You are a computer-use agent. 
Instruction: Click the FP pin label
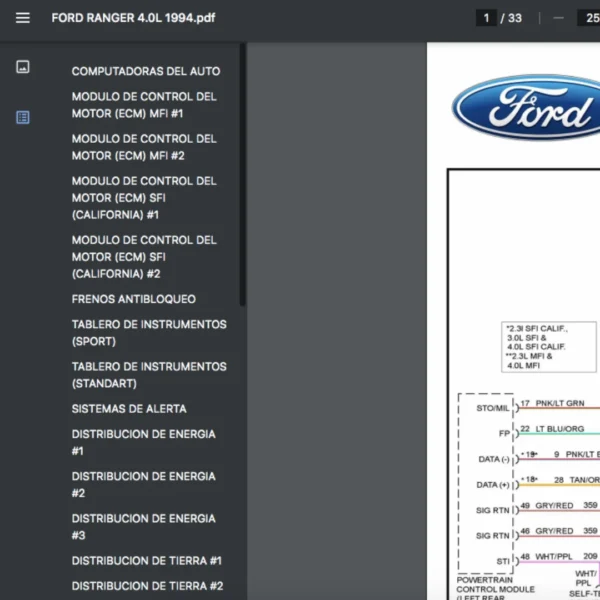pyautogui.click(x=504, y=434)
